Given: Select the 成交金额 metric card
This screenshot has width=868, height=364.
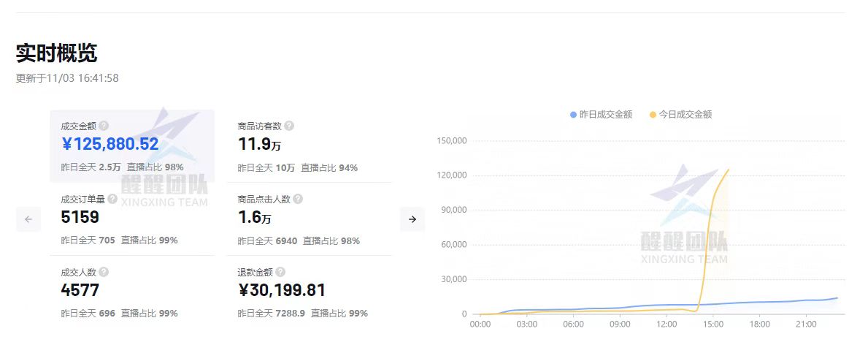Looking at the screenshot, I should (132, 146).
